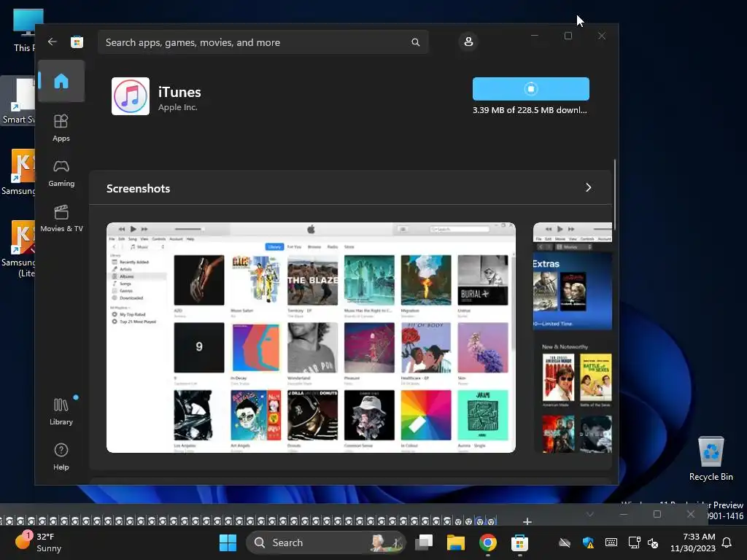Open the Windows Start menu
The width and height of the screenshot is (747, 560).
click(x=228, y=542)
